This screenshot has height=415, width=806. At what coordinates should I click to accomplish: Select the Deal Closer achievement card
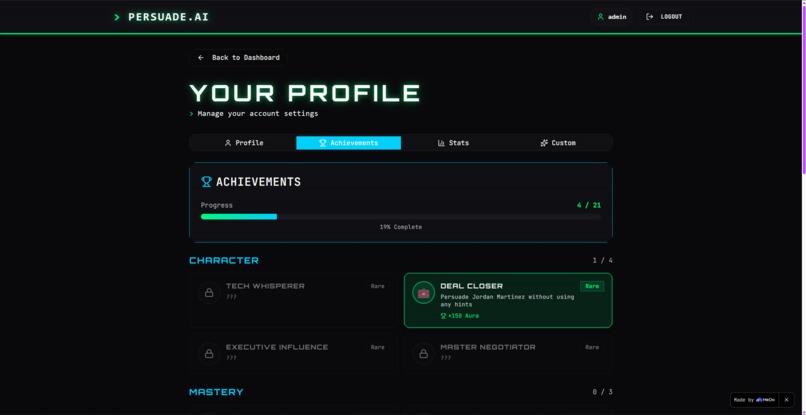coord(508,300)
